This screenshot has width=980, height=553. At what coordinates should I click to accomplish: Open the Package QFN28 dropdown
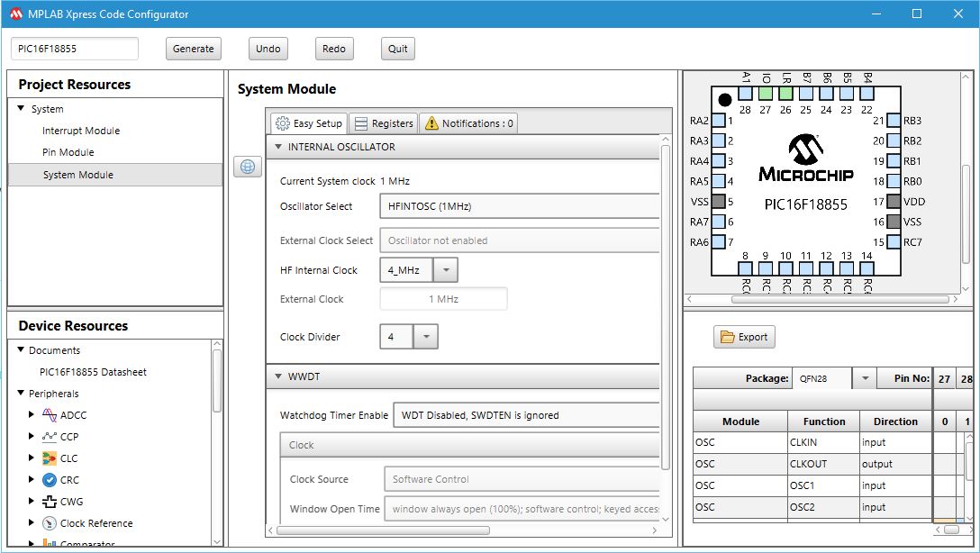coord(865,378)
